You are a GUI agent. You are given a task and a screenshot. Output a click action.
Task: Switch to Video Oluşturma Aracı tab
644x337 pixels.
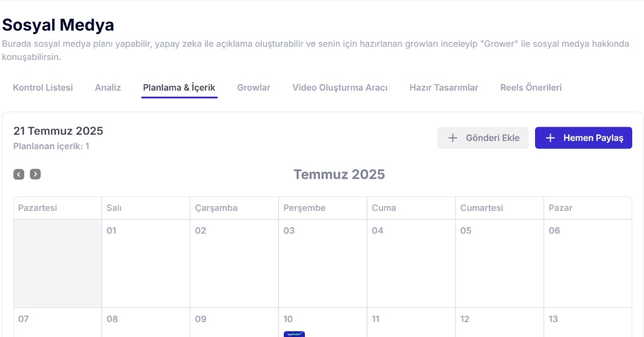[x=340, y=87]
